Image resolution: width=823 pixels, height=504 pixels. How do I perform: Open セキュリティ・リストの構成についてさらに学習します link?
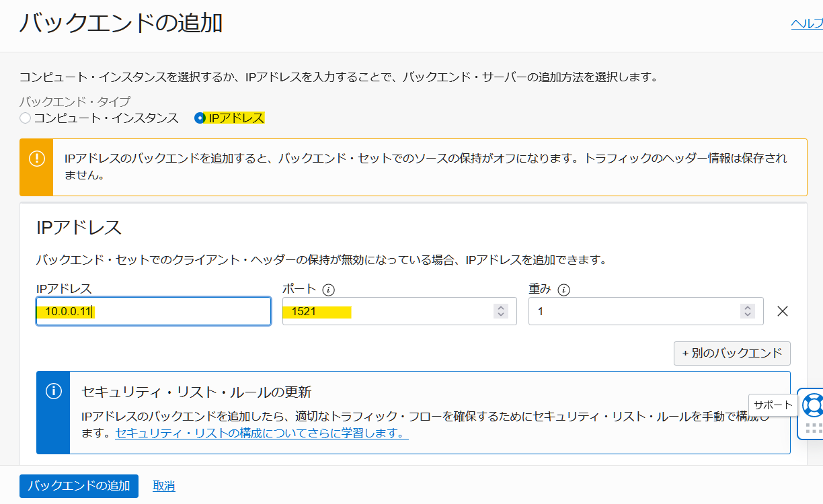262,433
